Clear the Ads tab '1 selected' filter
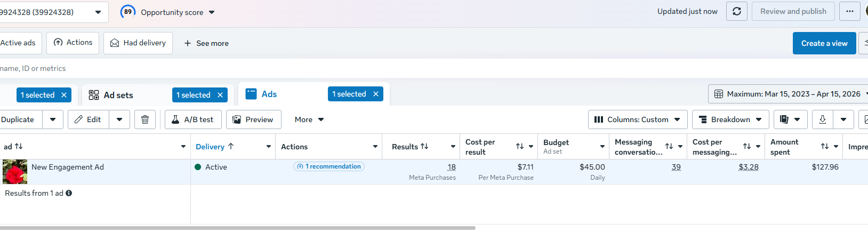The height and width of the screenshot is (240, 868). point(376,94)
